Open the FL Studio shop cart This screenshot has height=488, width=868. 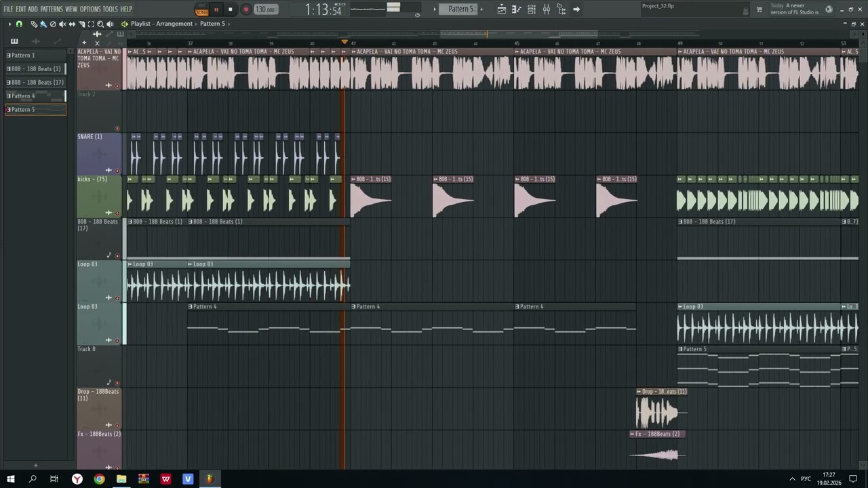759,9
